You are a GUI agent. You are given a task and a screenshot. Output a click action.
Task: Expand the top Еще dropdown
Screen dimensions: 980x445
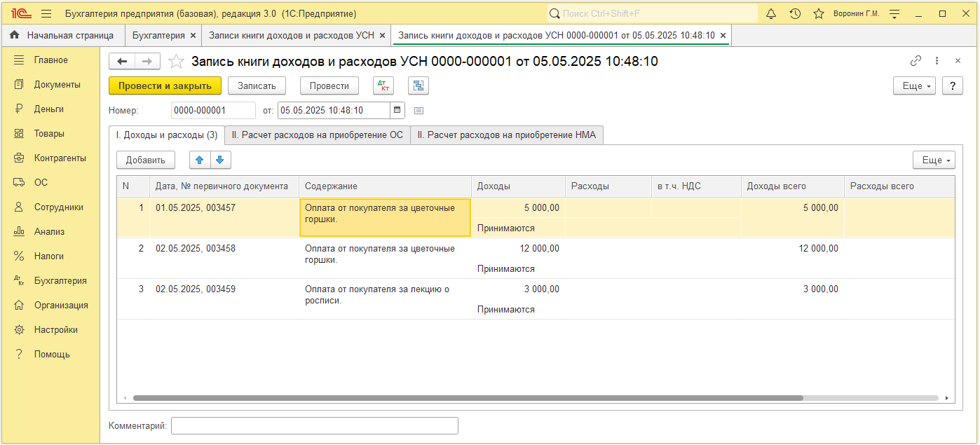pos(914,85)
